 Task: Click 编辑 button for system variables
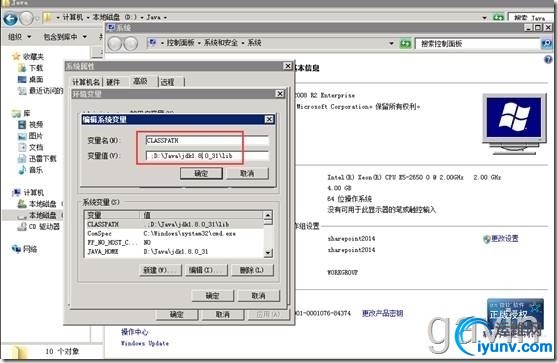(206, 270)
